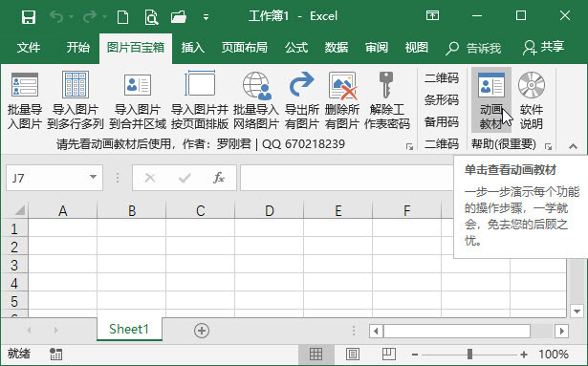Switch to the 公式 ribbon tab
The width and height of the screenshot is (588, 366).
click(295, 48)
